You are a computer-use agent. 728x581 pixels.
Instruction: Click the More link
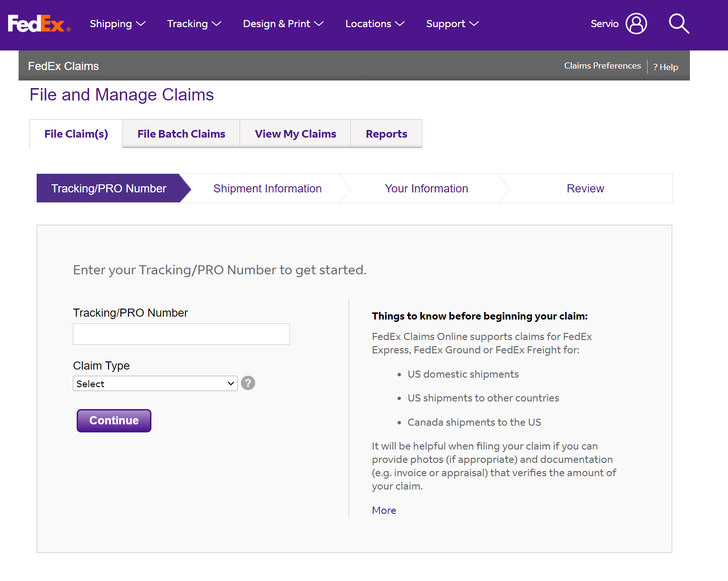(384, 511)
